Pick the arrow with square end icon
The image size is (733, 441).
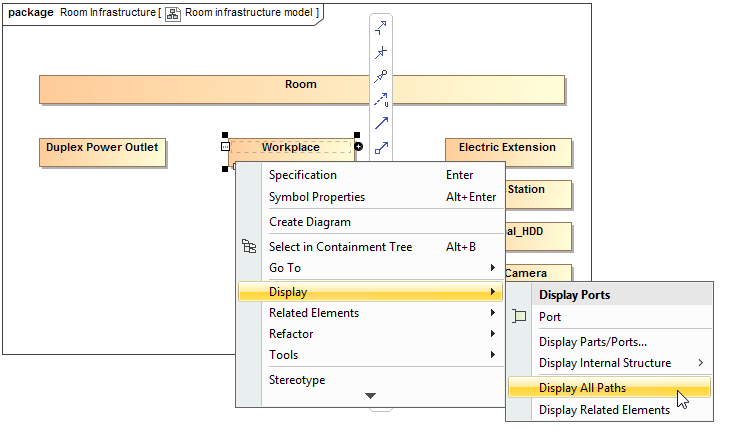pyautogui.click(x=381, y=147)
